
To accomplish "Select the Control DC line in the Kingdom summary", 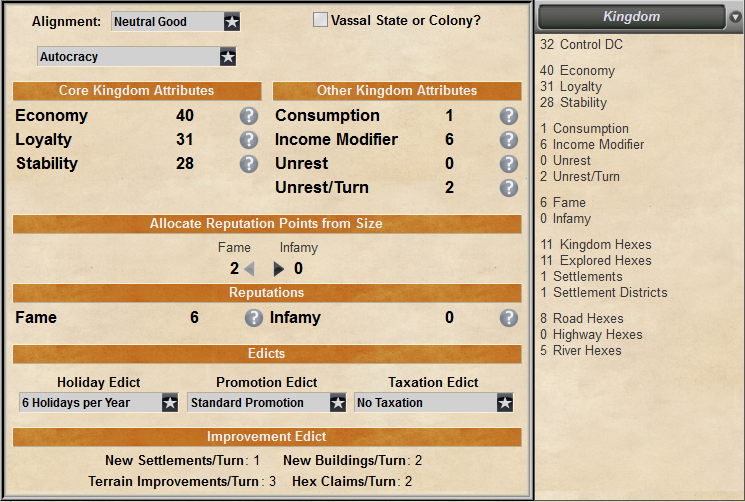I will click(x=581, y=45).
